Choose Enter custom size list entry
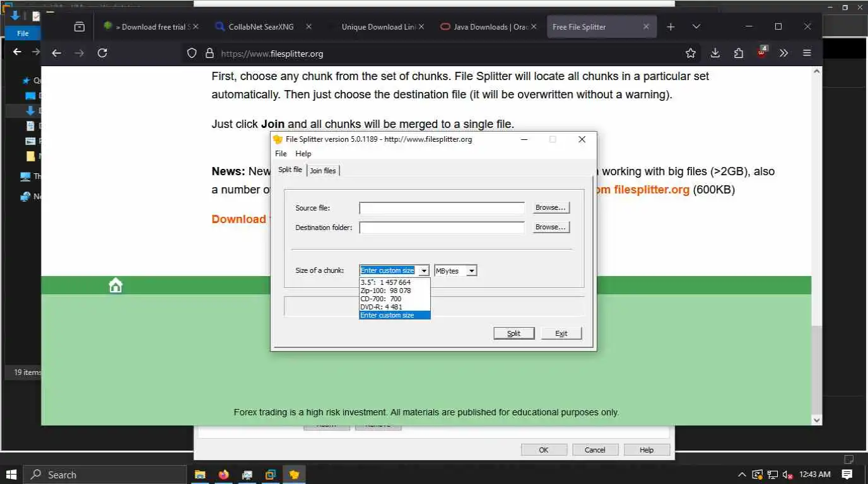The height and width of the screenshot is (484, 868). [x=395, y=315]
